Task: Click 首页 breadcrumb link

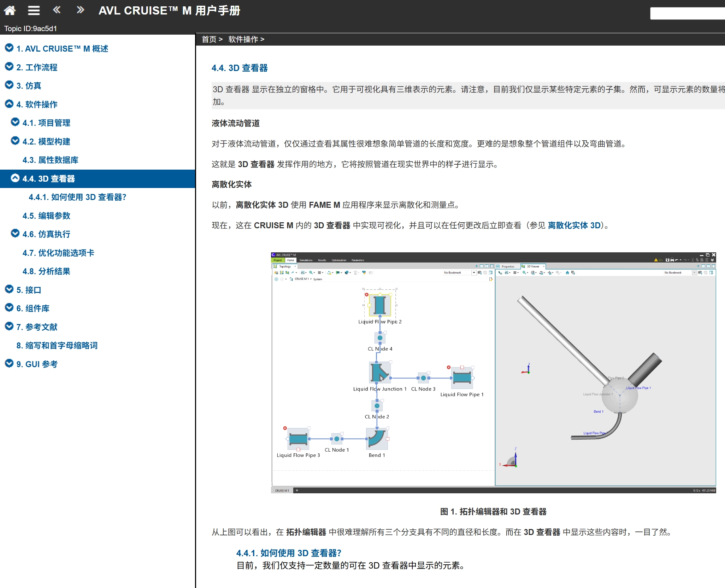Action: 209,39
